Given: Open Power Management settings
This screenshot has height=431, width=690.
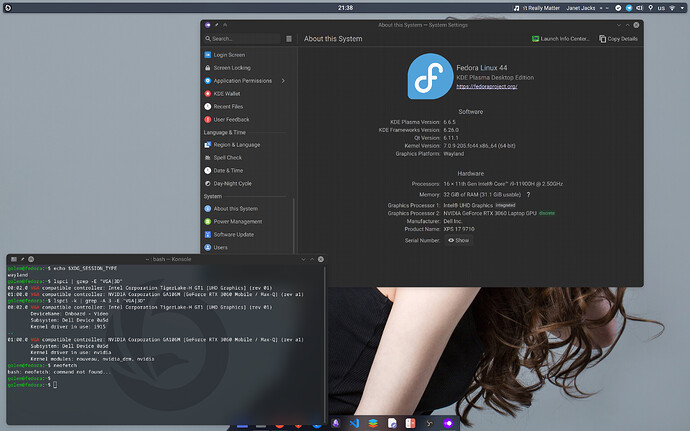Looking at the screenshot, I should [246, 221].
